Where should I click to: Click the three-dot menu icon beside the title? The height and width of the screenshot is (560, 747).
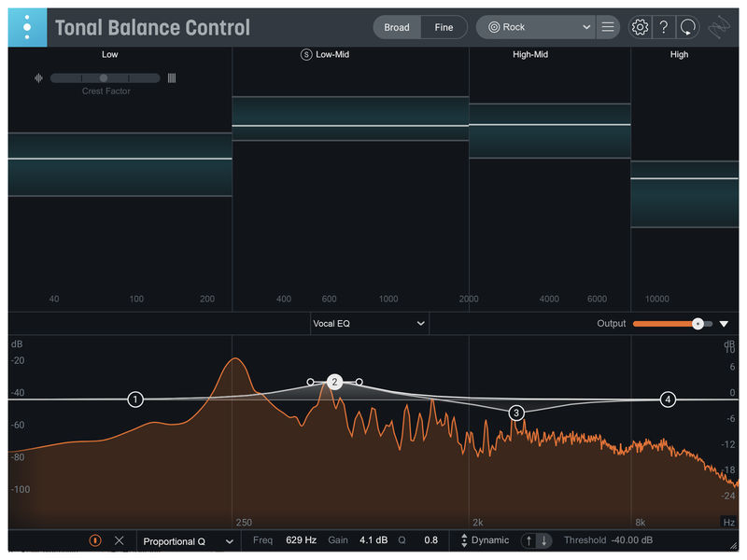point(27,27)
